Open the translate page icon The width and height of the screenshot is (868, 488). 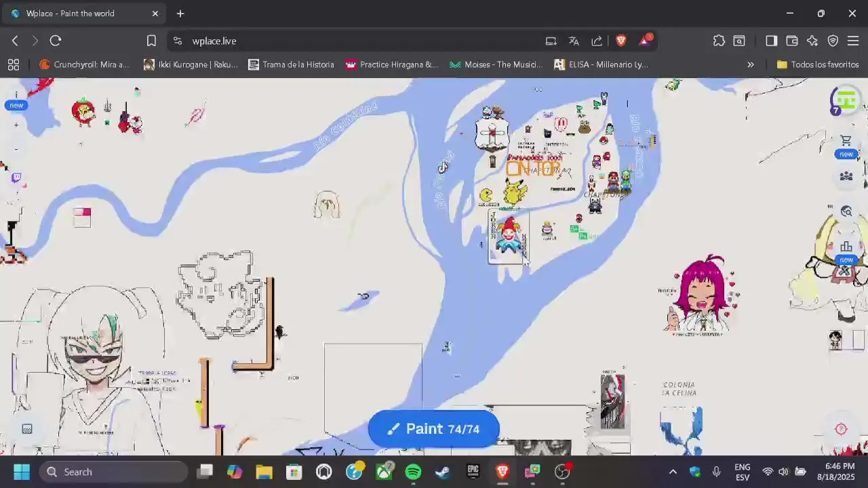pos(574,41)
